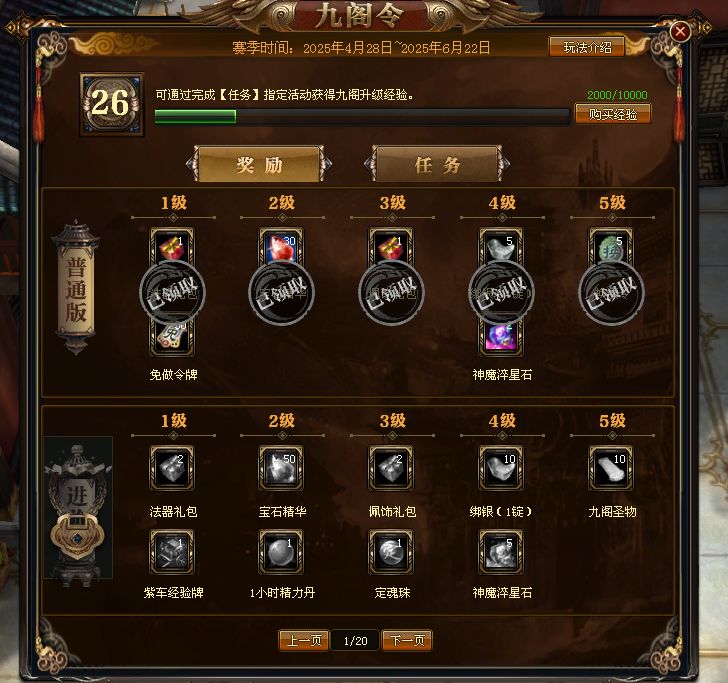Select the 1小时精力丹 pill icon
Image resolution: width=728 pixels, height=683 pixels.
[281, 552]
